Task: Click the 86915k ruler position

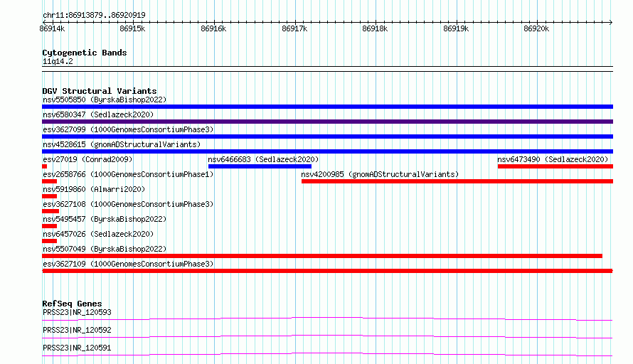Action: (132, 28)
